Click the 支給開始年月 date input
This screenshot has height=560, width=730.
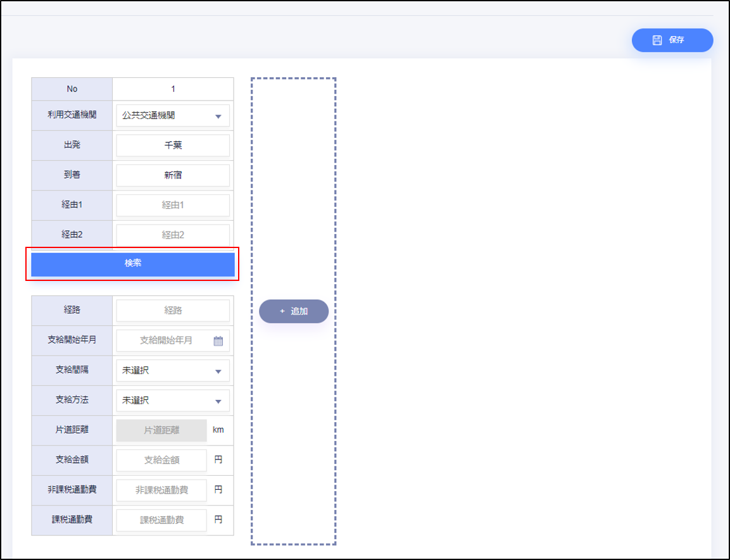[165, 341]
